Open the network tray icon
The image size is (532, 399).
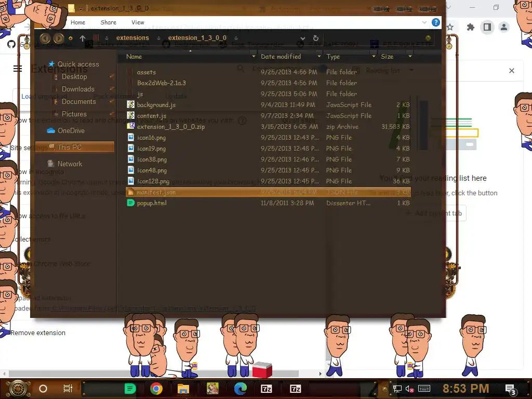397,389
